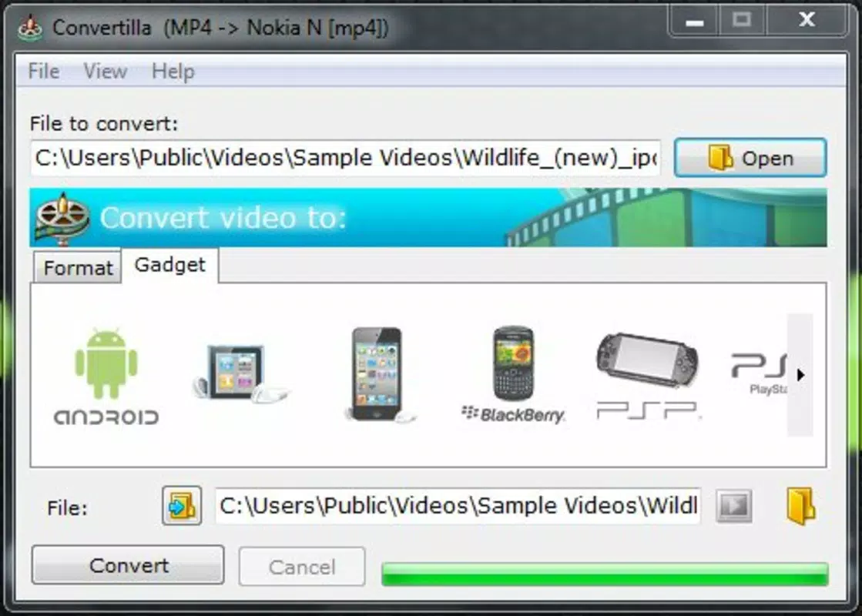
Task: Open the Help menu
Action: 173,71
